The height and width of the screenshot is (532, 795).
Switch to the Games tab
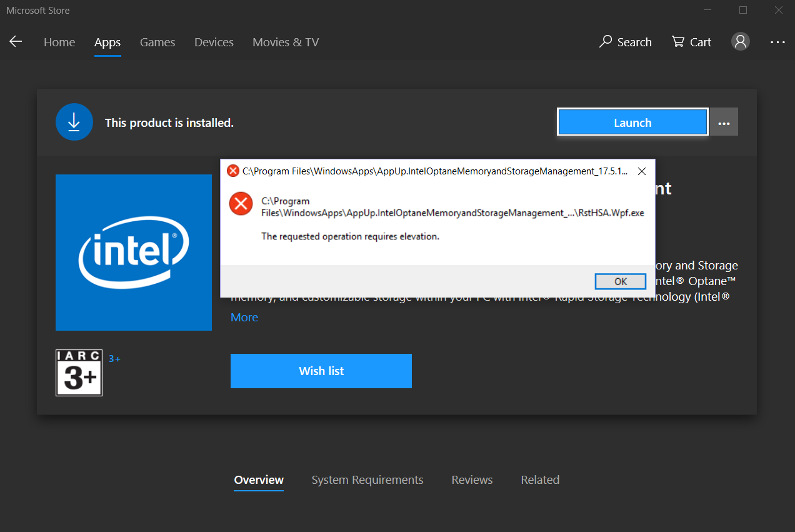tap(157, 42)
